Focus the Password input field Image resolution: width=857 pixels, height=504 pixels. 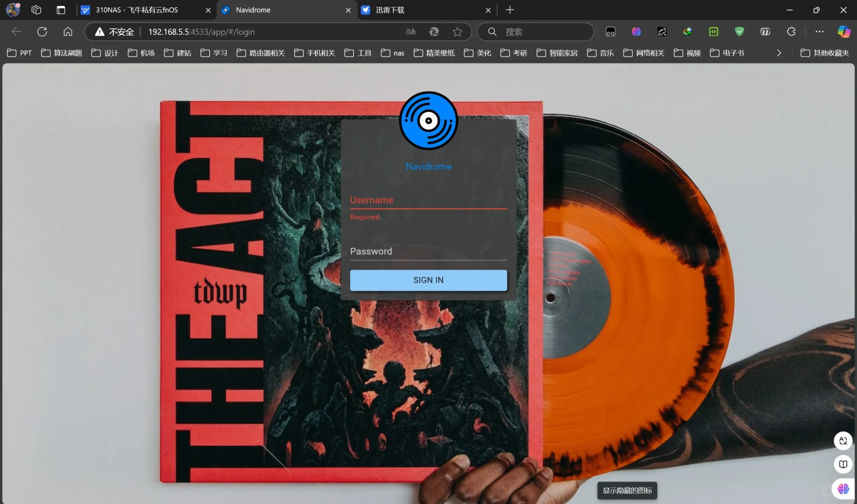(x=428, y=251)
